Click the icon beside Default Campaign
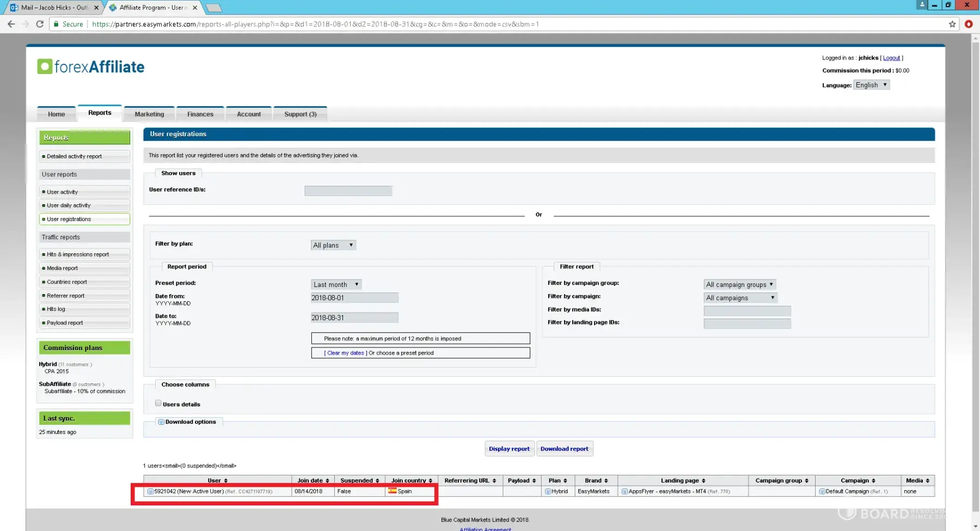980x531 pixels. point(822,492)
